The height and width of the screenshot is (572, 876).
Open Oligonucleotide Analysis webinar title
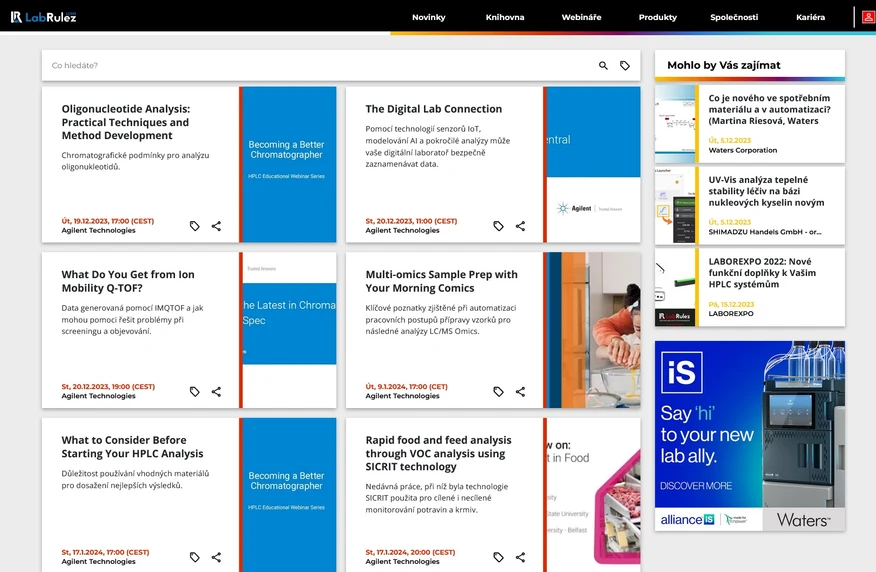point(126,122)
